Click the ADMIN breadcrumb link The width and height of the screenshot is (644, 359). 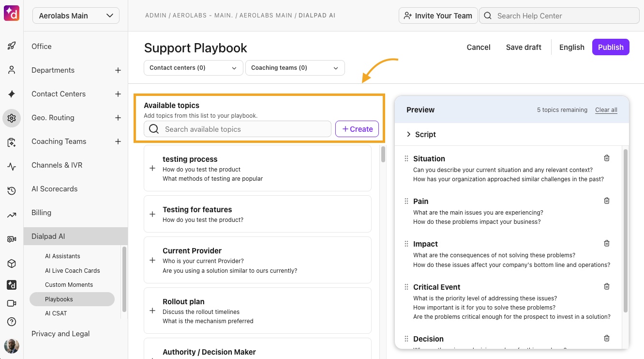tap(157, 16)
